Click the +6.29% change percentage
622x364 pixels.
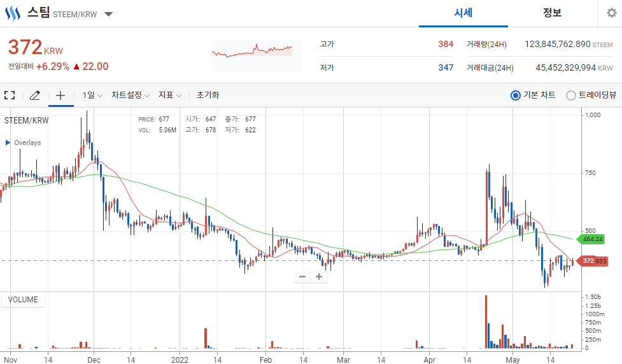53,67
